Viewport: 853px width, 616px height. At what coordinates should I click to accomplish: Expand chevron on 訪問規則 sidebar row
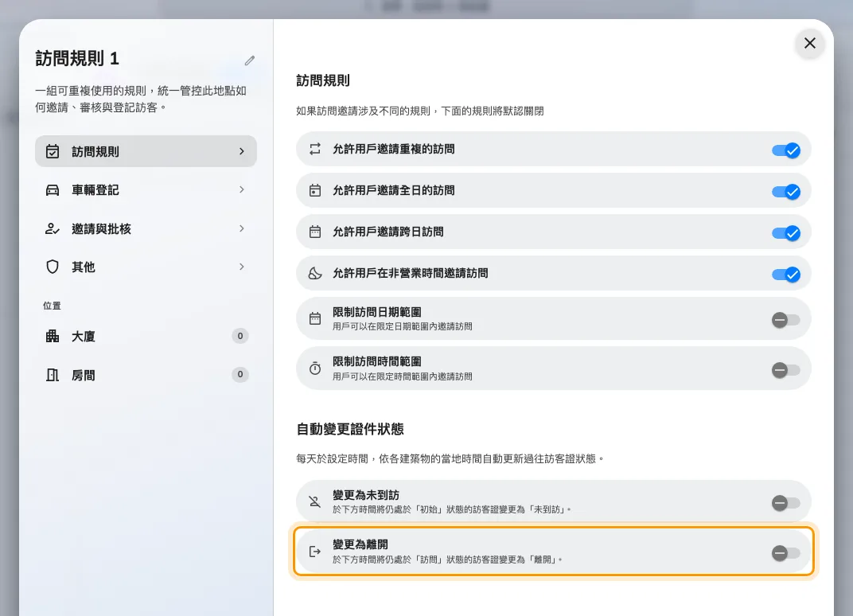coord(242,151)
